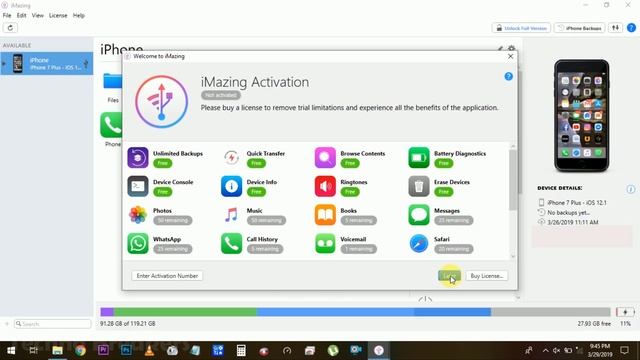The image size is (640, 360).
Task: Click the battery charging icon in storage bar
Action: coord(625,312)
